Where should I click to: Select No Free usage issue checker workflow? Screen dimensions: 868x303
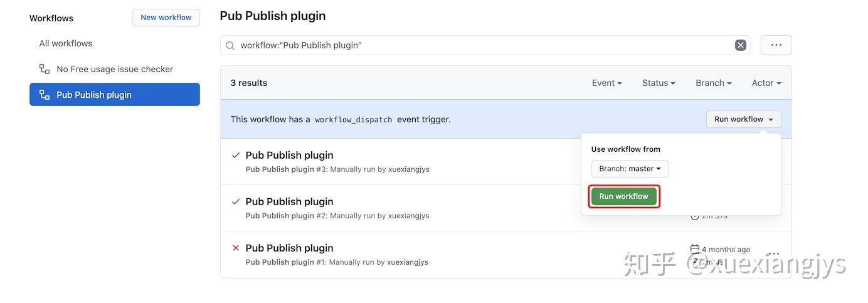point(115,69)
